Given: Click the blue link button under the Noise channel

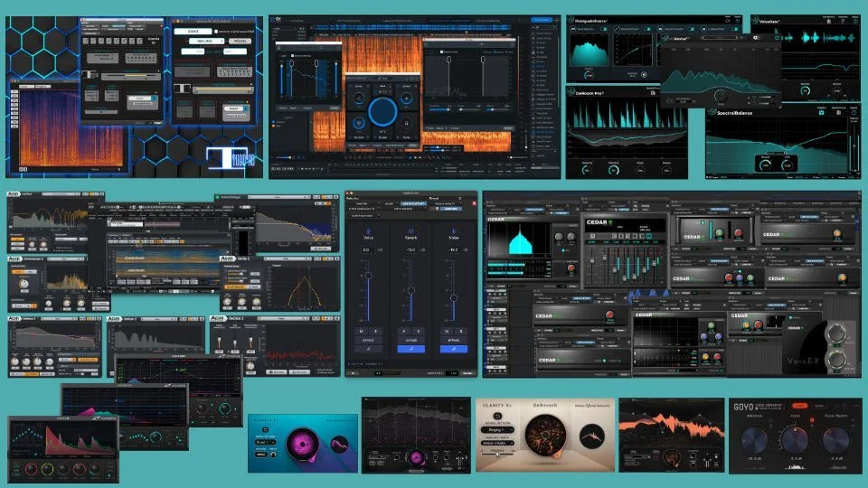Looking at the screenshot, I should click(454, 349).
